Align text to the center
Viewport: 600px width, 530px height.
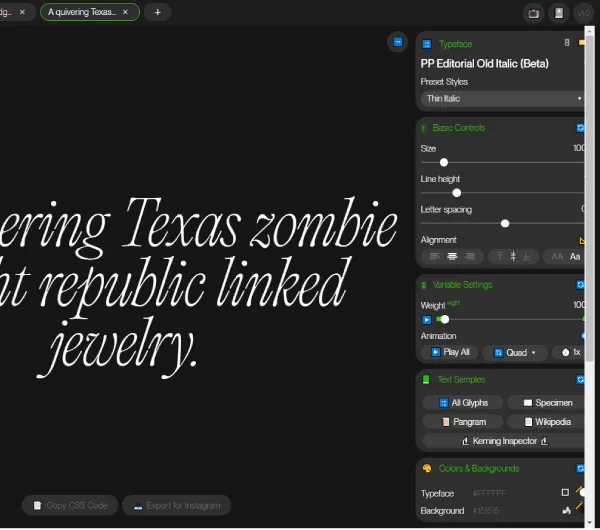(452, 256)
